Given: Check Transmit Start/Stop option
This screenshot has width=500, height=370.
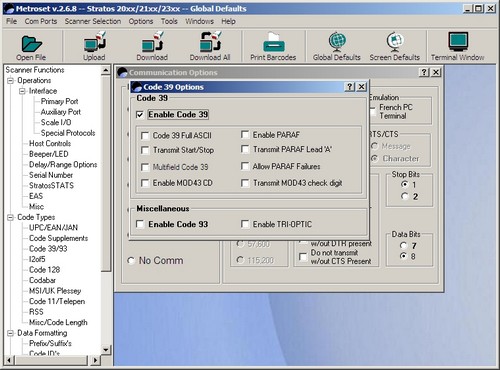Looking at the screenshot, I should tap(145, 150).
